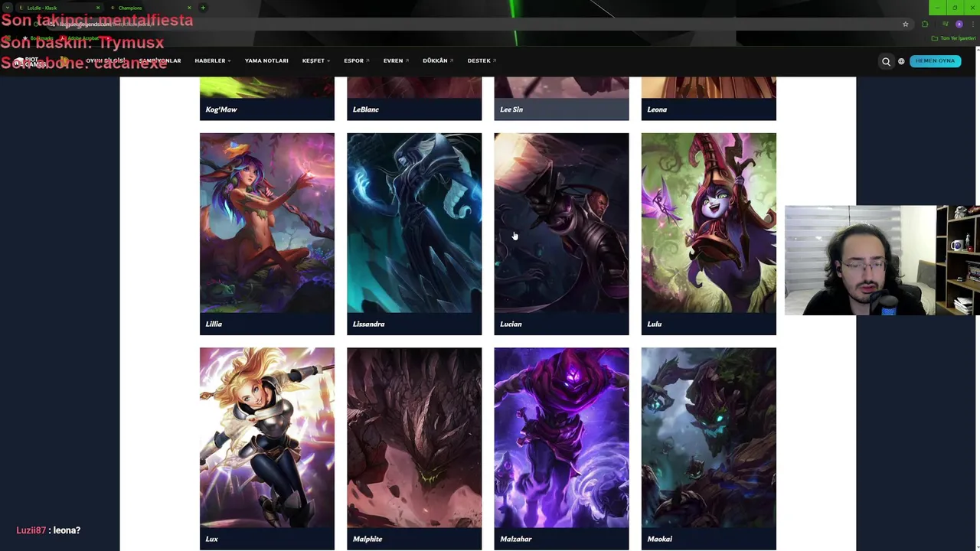The image size is (980, 551).
Task: Select the Leona champion name
Action: [x=657, y=109]
